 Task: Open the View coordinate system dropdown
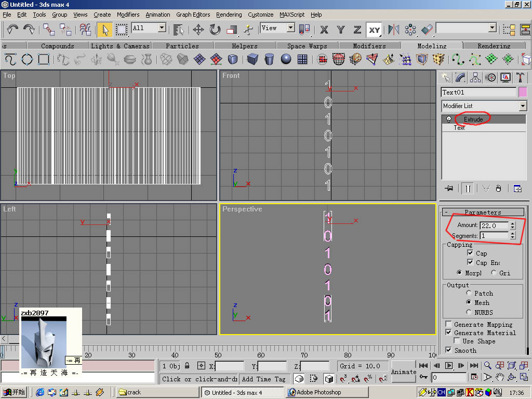pos(291,28)
